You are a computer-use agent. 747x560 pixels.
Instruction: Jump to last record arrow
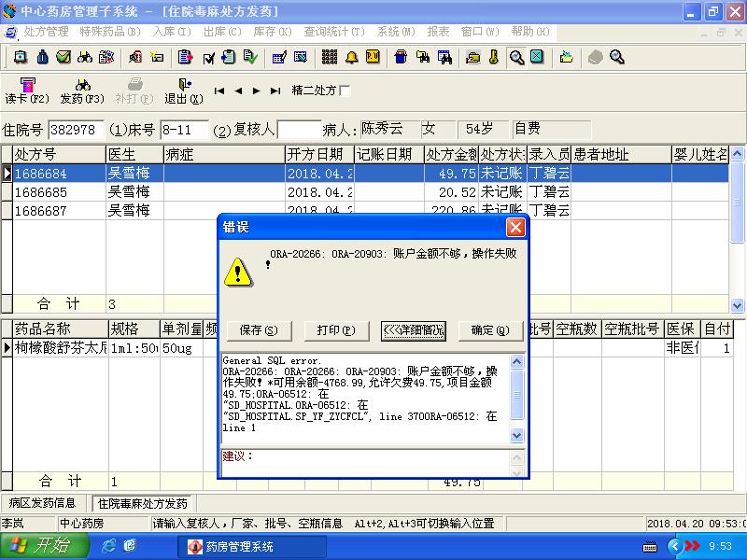pos(275,91)
